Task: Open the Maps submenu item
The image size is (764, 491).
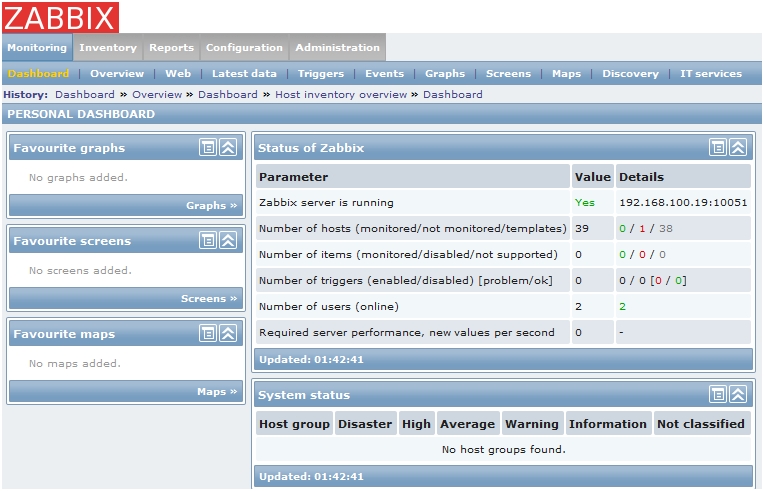Action: pos(566,74)
